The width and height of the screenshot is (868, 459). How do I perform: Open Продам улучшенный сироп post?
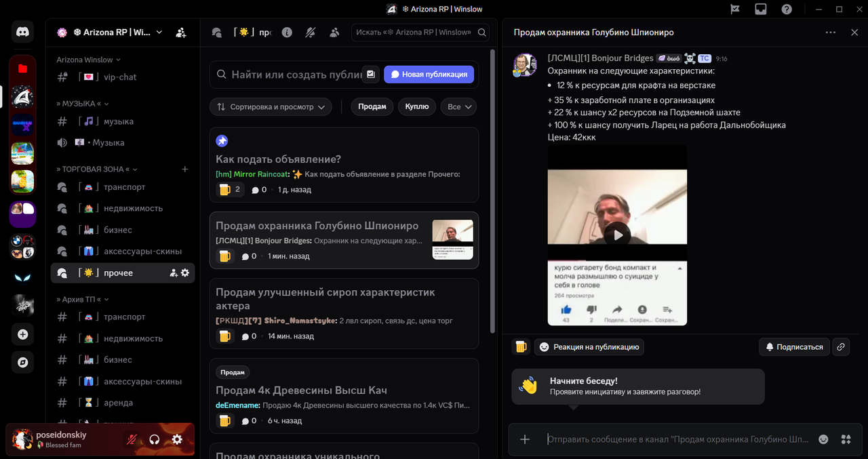pos(344,313)
